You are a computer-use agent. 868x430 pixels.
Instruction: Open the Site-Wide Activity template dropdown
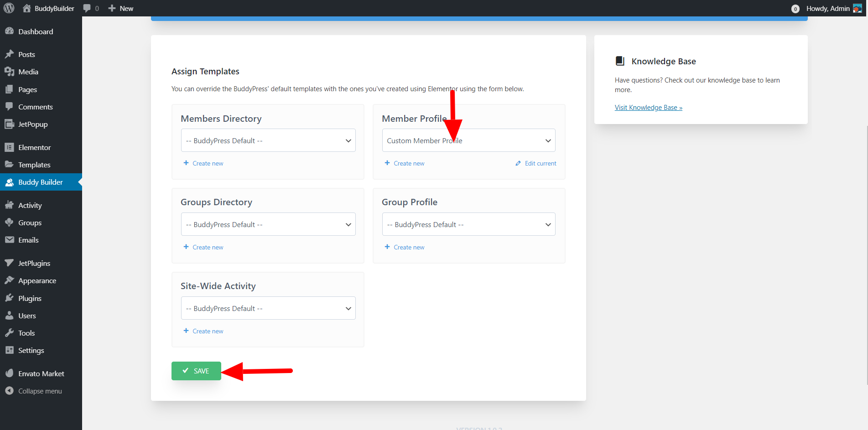(x=268, y=308)
